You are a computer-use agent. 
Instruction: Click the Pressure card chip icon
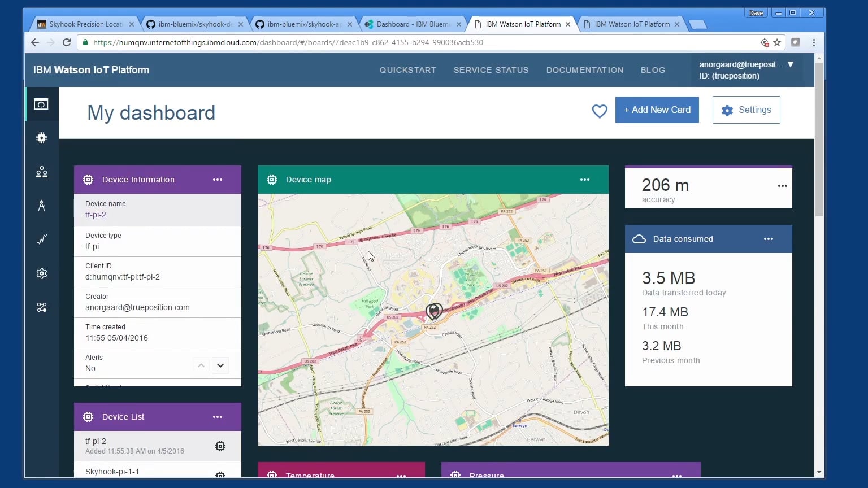click(455, 475)
